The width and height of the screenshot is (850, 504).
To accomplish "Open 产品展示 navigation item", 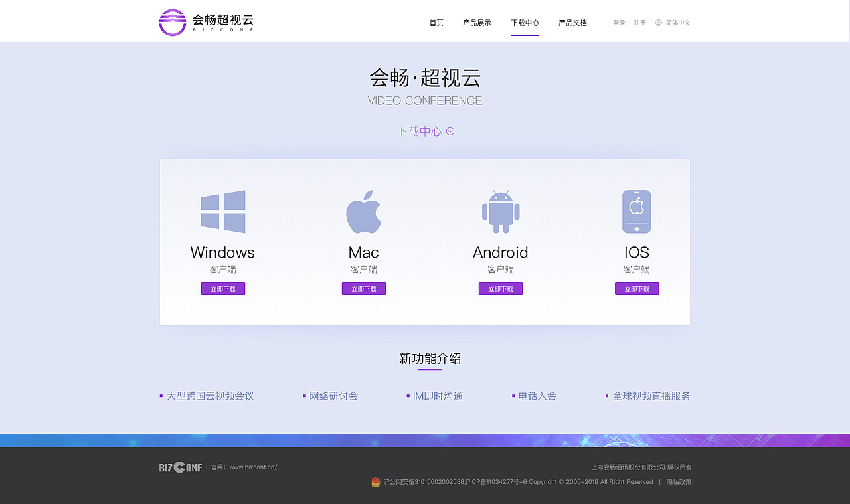I will click(477, 23).
